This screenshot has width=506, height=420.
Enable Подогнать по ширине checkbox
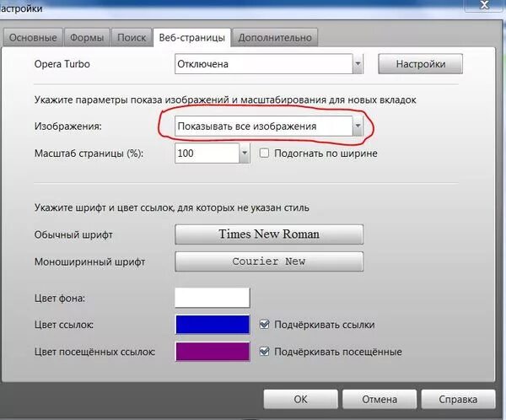click(x=264, y=153)
